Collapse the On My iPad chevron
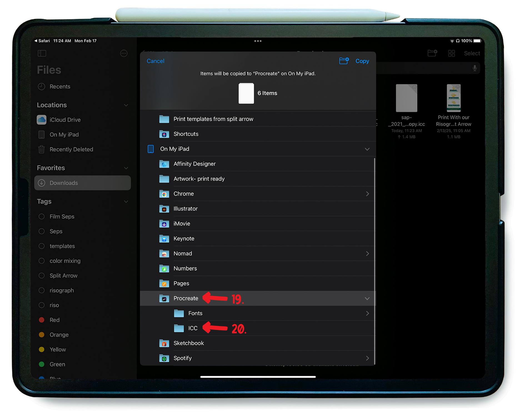This screenshot has height=417, width=532. tap(367, 149)
